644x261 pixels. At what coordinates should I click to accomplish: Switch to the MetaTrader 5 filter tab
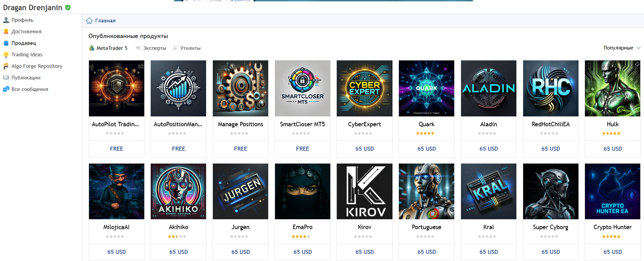(x=108, y=48)
